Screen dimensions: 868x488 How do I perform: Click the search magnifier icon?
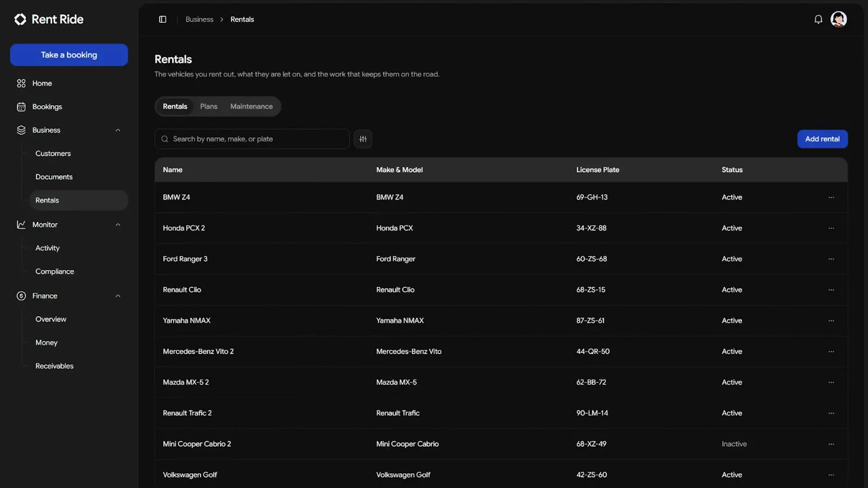pos(165,139)
